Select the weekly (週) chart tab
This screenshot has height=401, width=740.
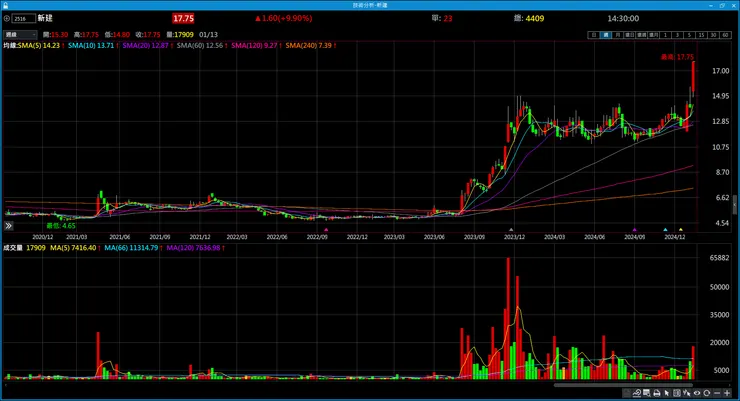[x=605, y=35]
